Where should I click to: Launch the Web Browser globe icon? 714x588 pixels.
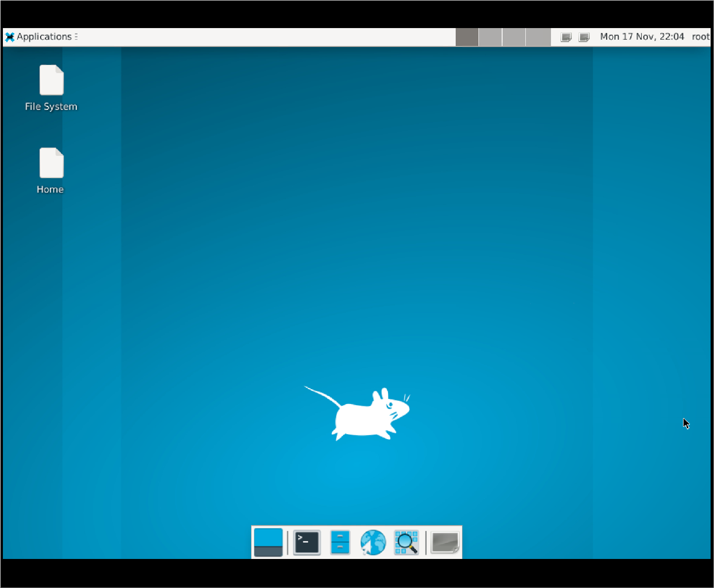tap(373, 543)
